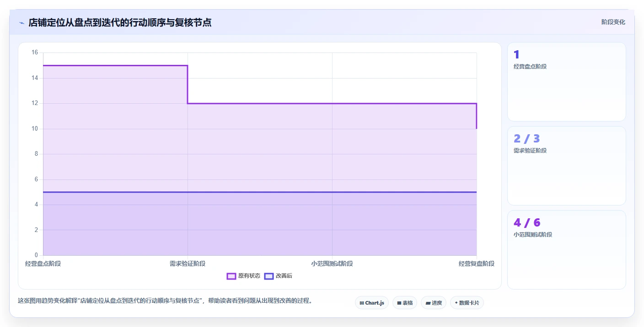Click the 需求验证阶段 caption in the second card

click(530, 150)
